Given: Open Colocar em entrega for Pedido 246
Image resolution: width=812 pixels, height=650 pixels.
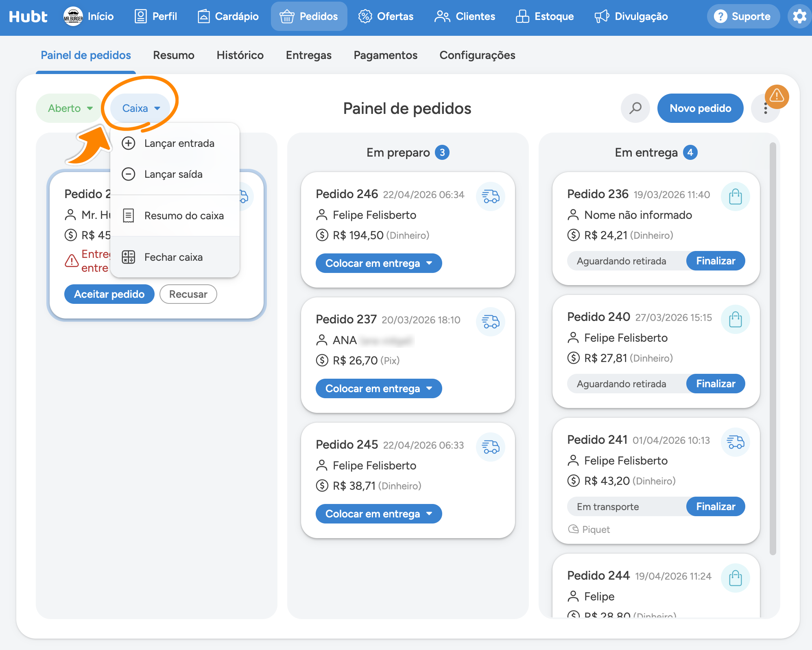Looking at the screenshot, I should 378,263.
